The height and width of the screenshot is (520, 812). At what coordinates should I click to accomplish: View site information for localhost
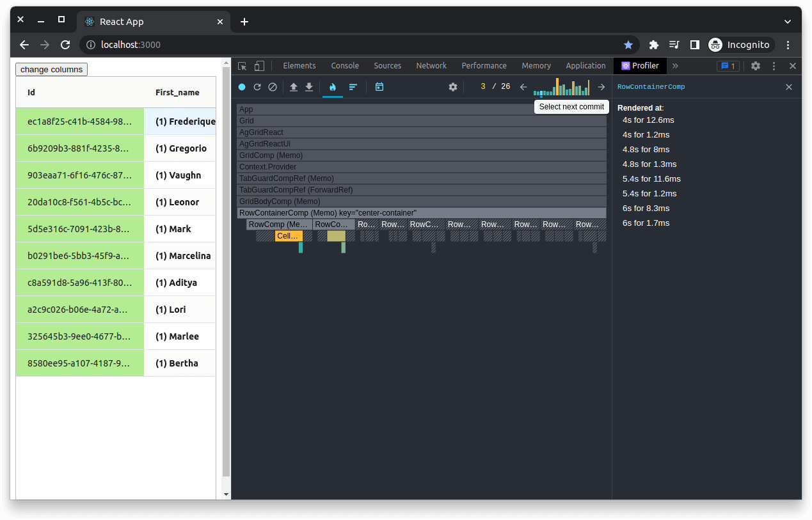point(91,45)
